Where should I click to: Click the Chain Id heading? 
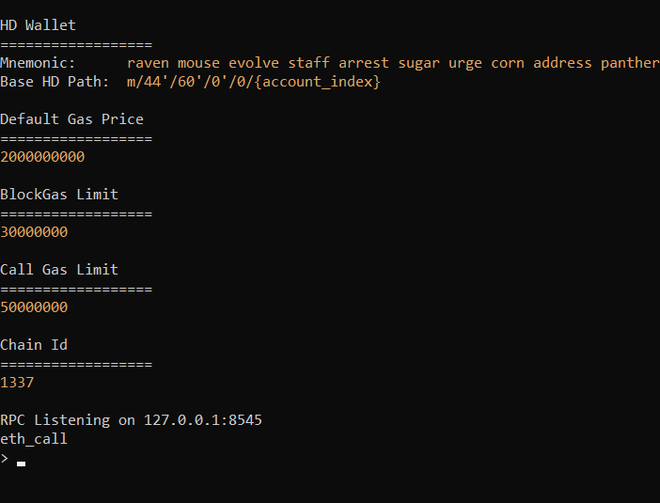tap(34, 345)
